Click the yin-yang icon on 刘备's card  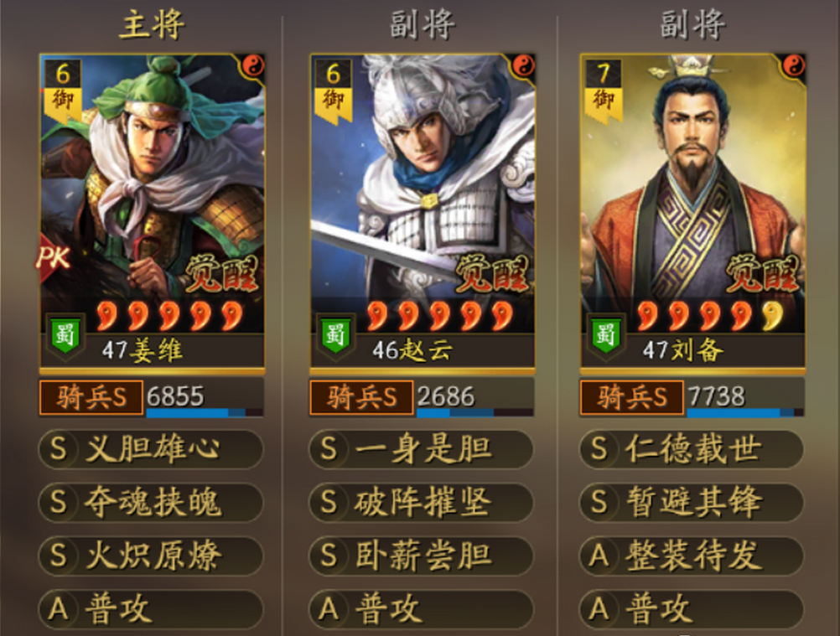click(794, 66)
